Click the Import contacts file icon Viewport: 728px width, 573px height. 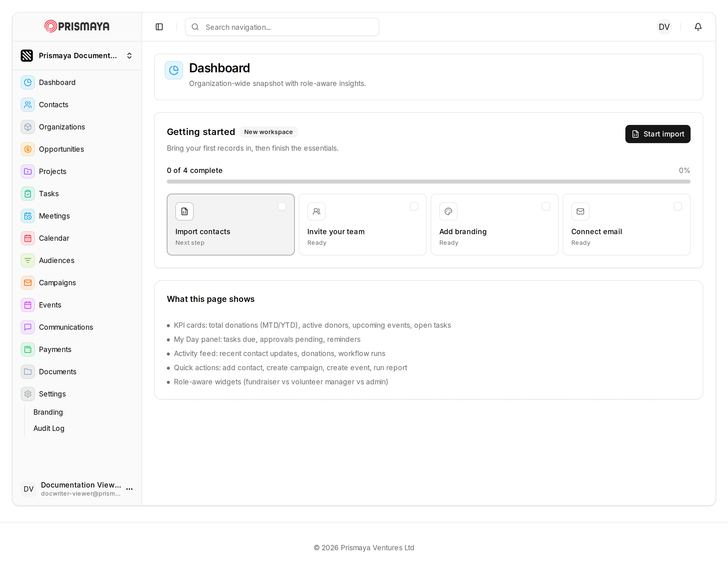click(185, 211)
